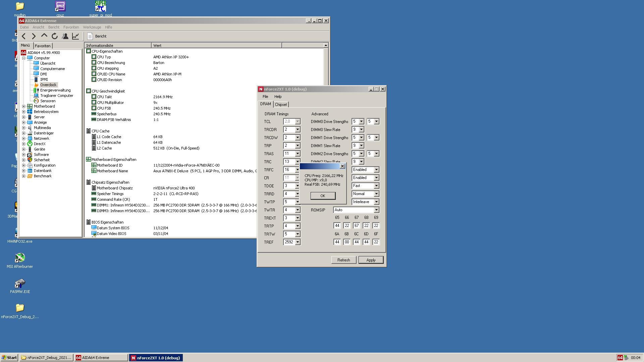This screenshot has height=362, width=644.
Task: Go back with AIDA64 toolbar back arrow
Action: pyautogui.click(x=23, y=36)
